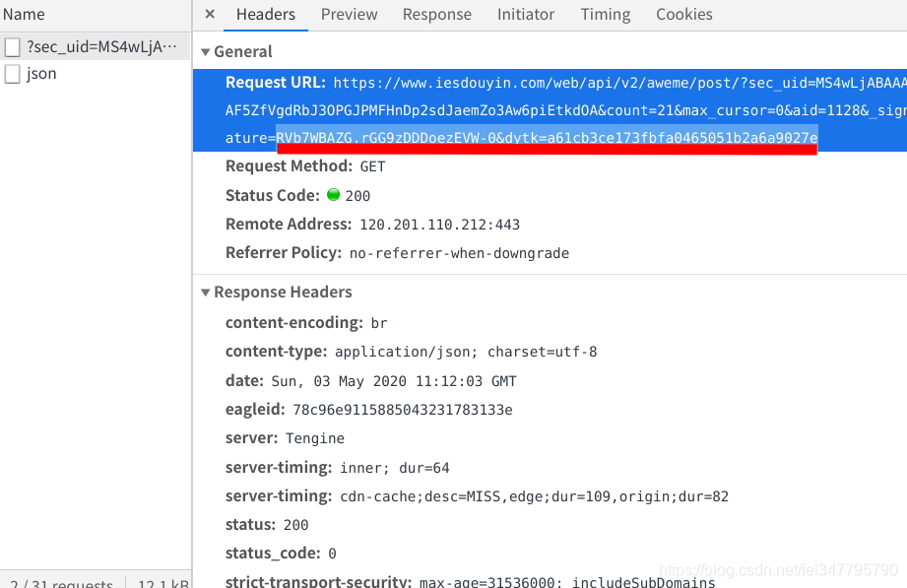
Task: Click the server-timing inner; dur=64 value
Action: (x=395, y=468)
